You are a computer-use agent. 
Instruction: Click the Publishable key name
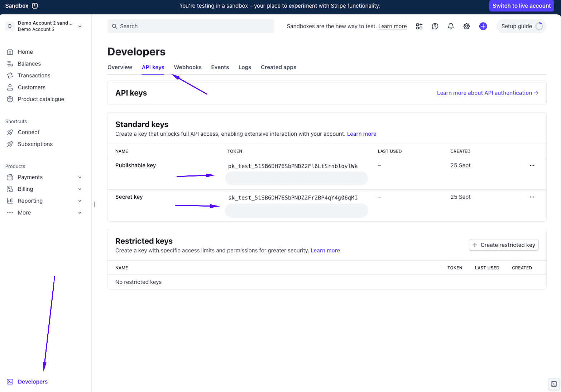point(135,165)
